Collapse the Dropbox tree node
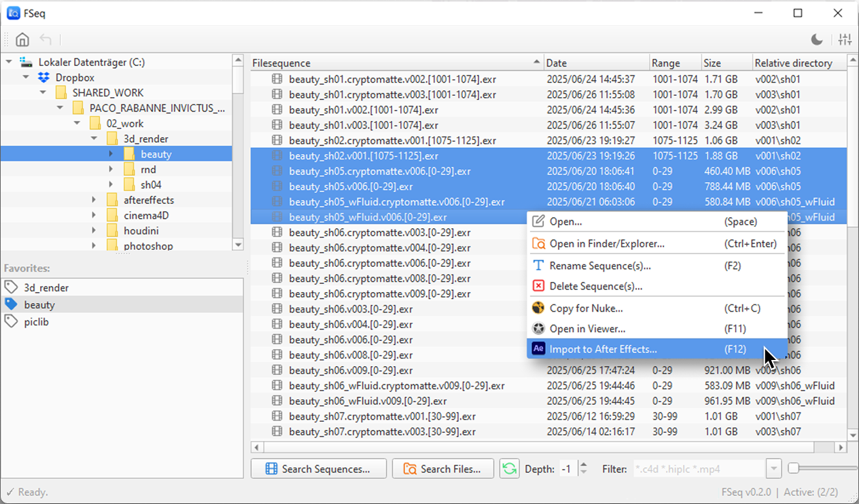This screenshot has width=859, height=504. [x=26, y=77]
